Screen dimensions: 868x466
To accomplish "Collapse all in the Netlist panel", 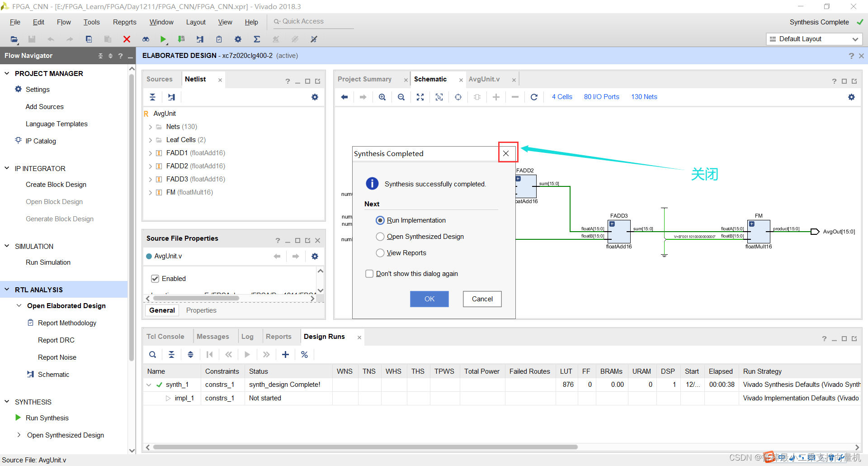I will (152, 97).
